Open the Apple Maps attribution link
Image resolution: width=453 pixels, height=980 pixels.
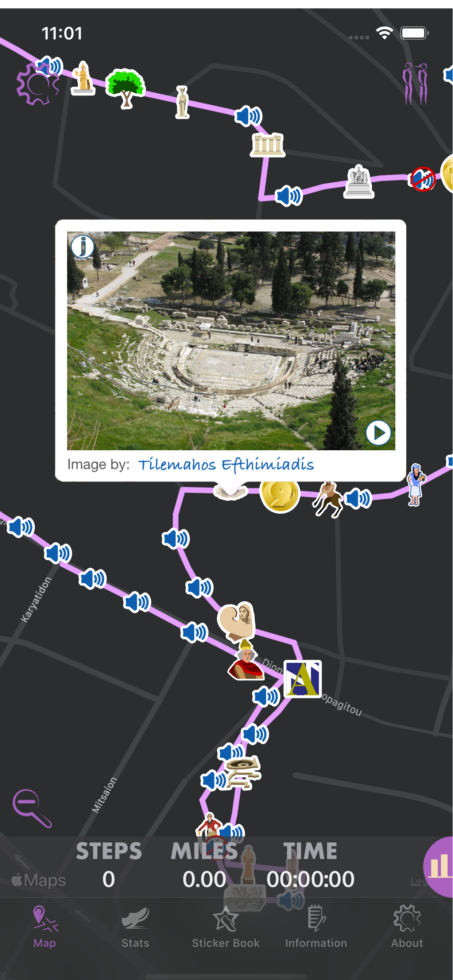pyautogui.click(x=38, y=880)
